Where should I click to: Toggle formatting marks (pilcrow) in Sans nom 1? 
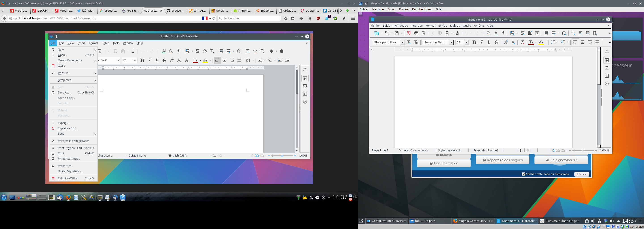504,33
